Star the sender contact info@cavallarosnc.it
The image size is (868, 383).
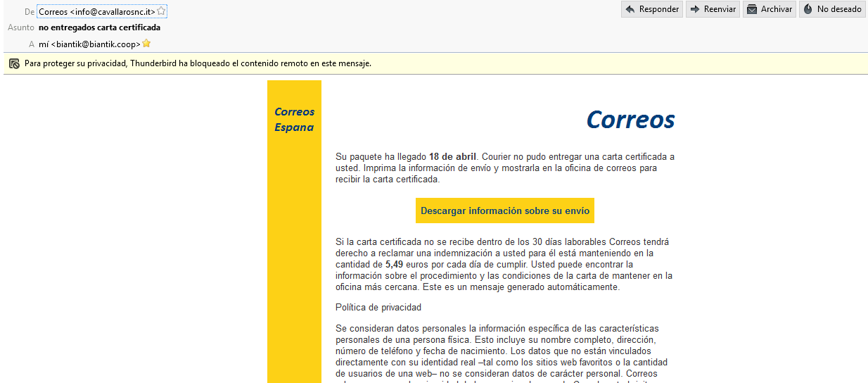(162, 11)
